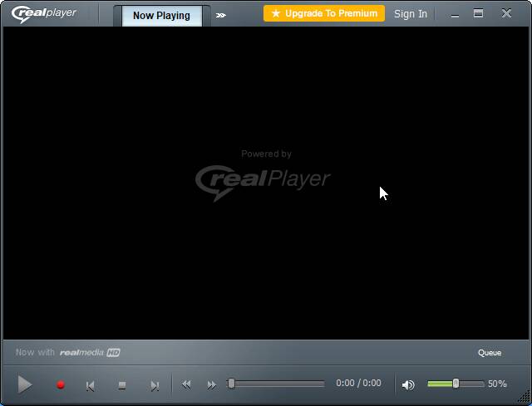Open the RealPlayer logo menu
The height and width of the screenshot is (406, 532).
(x=44, y=14)
